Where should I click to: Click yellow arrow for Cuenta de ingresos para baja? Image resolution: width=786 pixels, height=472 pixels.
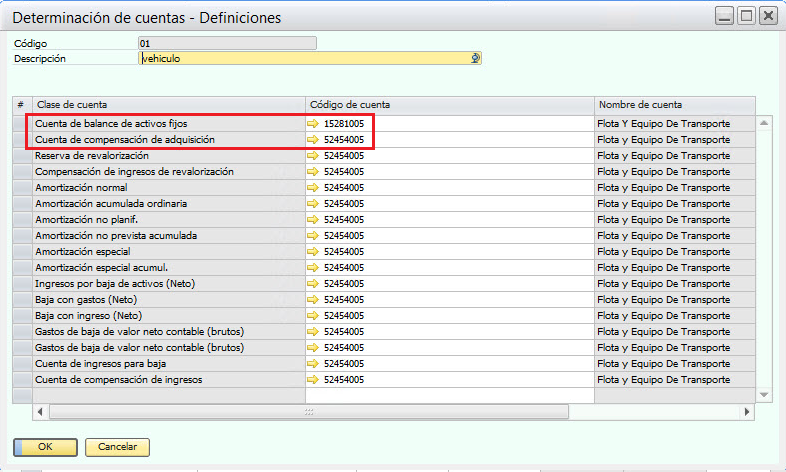pyautogui.click(x=314, y=364)
